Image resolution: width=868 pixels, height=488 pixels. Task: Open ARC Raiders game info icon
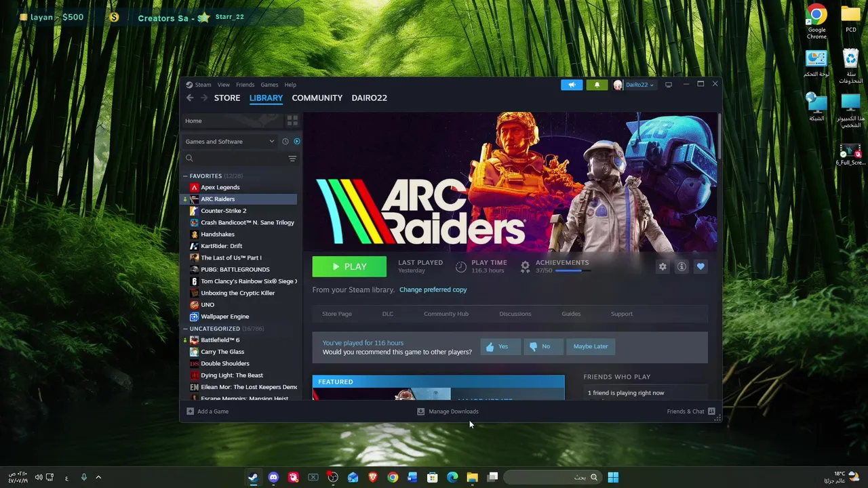[x=682, y=267]
